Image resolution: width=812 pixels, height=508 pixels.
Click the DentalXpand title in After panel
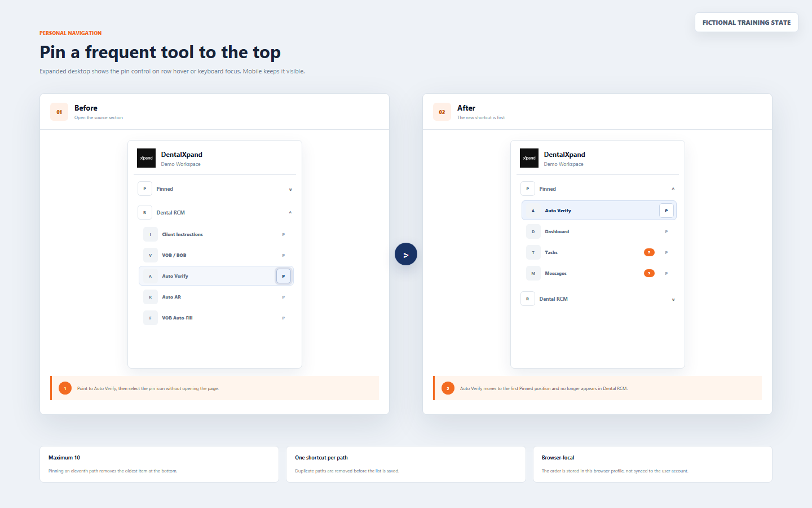(x=564, y=155)
